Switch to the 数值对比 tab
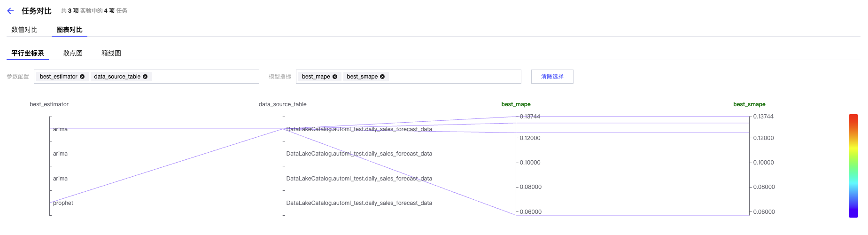868x235 pixels. point(24,30)
